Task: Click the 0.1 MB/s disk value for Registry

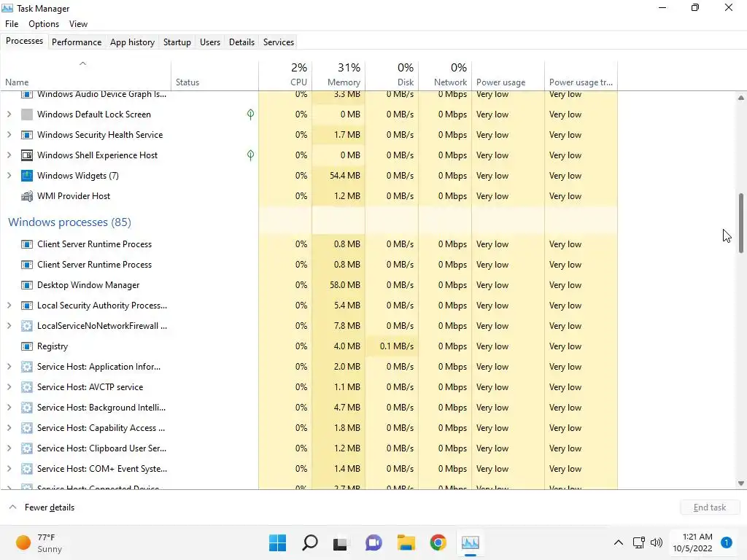Action: 392,346
